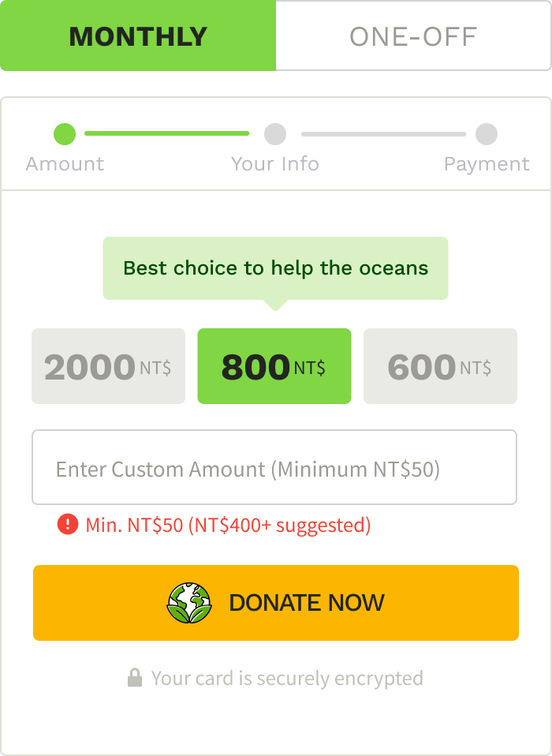Switch to the MONTHLY donation tab

138,36
